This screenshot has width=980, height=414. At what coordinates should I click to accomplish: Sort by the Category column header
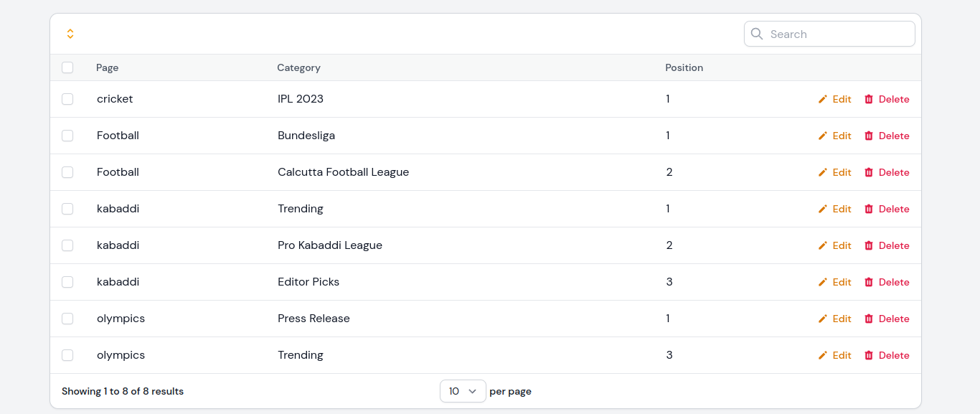click(x=298, y=67)
